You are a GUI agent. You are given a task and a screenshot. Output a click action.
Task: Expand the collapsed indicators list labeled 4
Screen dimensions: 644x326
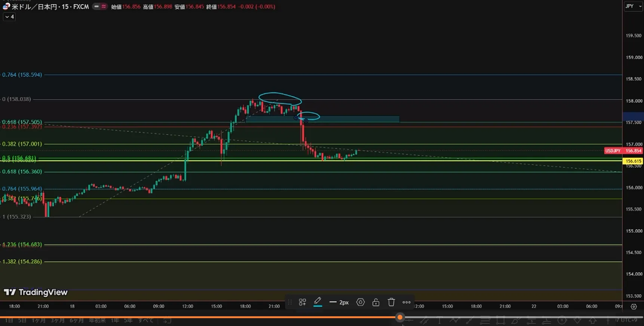coord(9,17)
